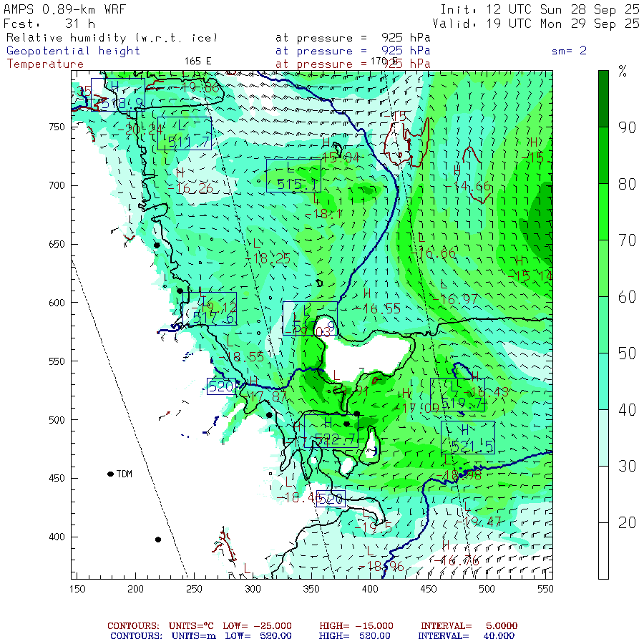Click the black station dot below TDM

click(x=158, y=540)
